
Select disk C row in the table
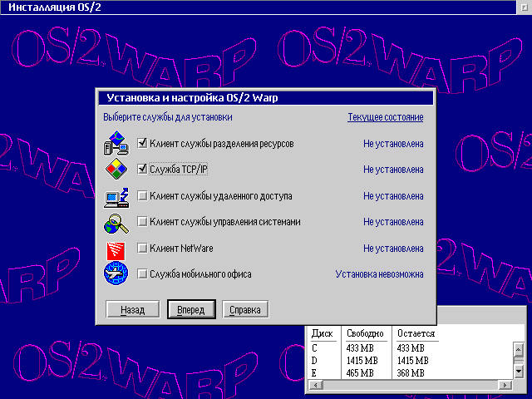[x=411, y=348]
